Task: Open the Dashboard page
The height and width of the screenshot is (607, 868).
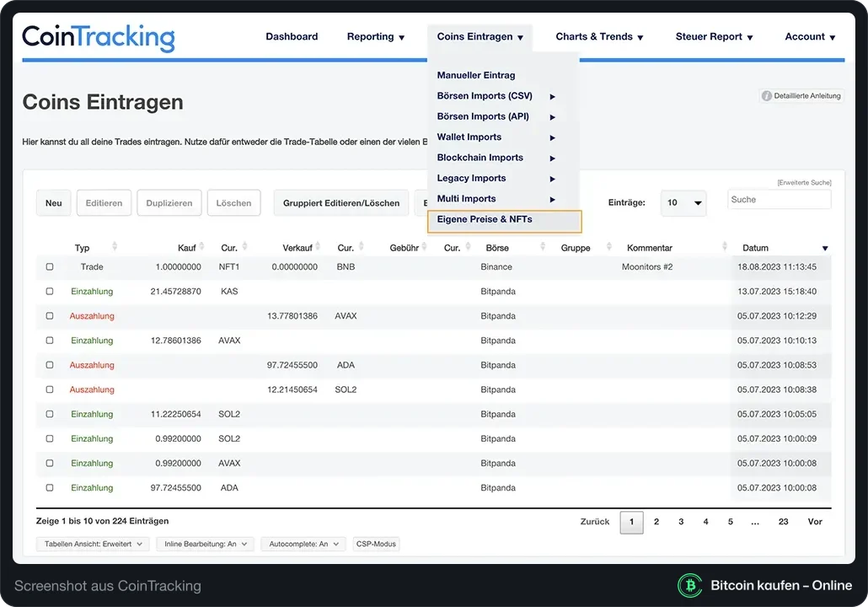Action: [292, 36]
